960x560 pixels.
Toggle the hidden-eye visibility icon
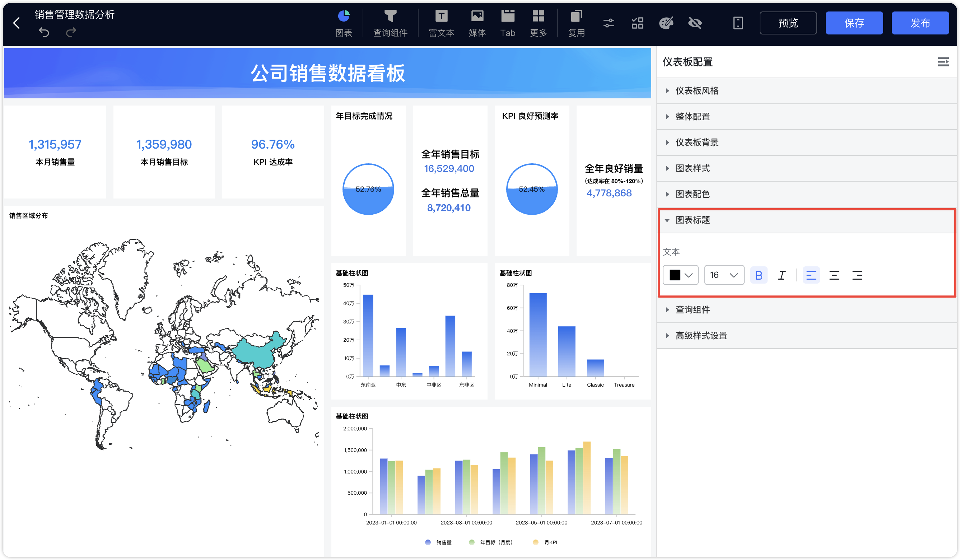695,23
